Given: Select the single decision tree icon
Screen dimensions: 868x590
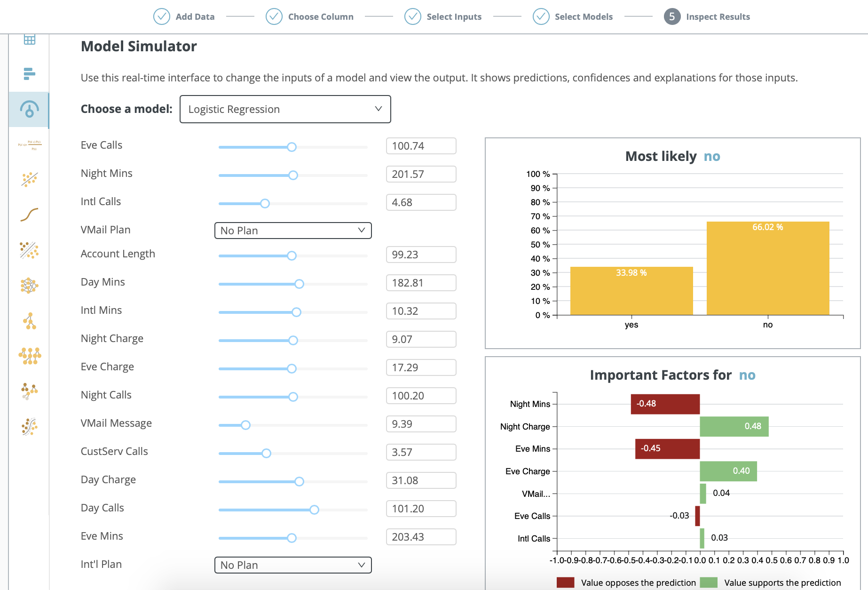Looking at the screenshot, I should [x=30, y=321].
